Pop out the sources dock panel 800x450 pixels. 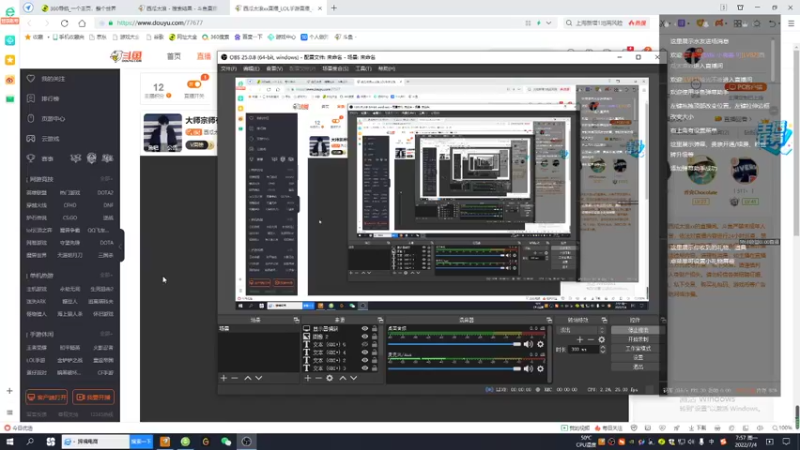[380, 320]
